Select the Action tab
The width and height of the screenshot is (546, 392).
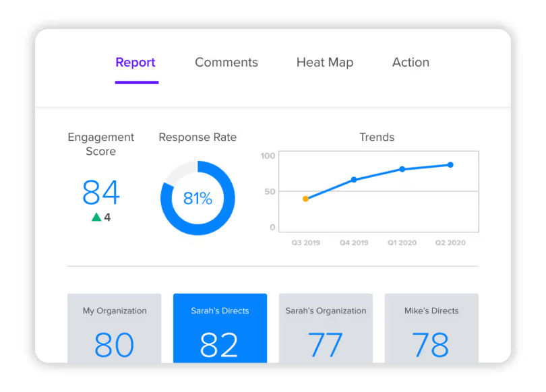pyautogui.click(x=411, y=63)
